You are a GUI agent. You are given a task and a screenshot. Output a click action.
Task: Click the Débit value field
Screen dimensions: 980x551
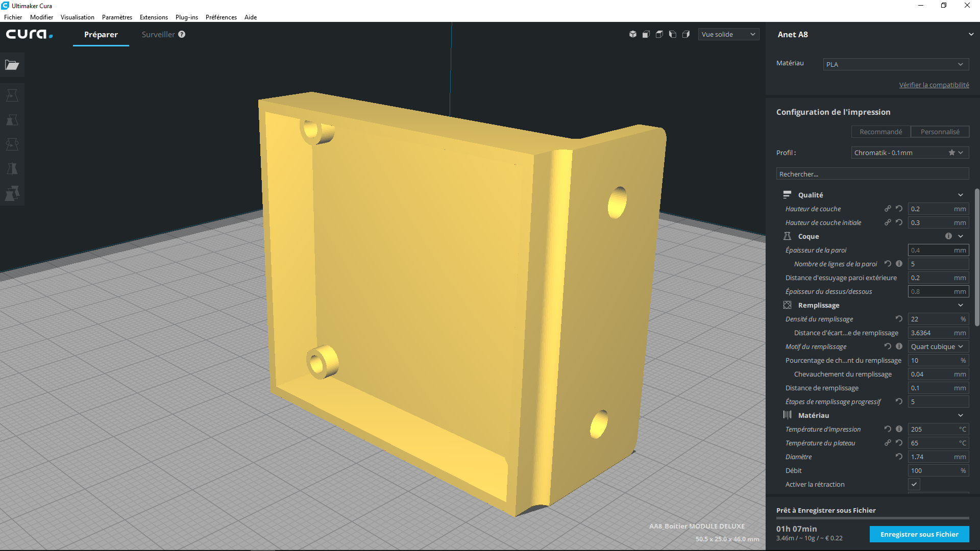(938, 470)
